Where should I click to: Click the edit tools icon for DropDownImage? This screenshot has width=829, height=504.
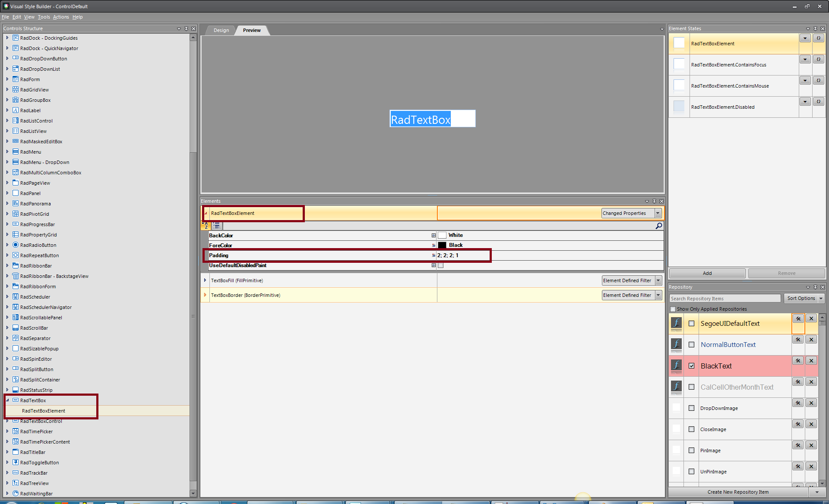tap(798, 403)
